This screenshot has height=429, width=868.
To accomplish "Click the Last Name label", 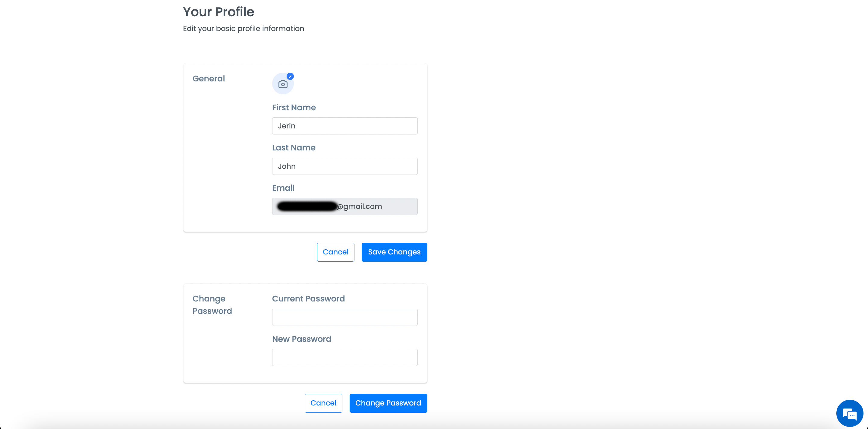I will [294, 148].
